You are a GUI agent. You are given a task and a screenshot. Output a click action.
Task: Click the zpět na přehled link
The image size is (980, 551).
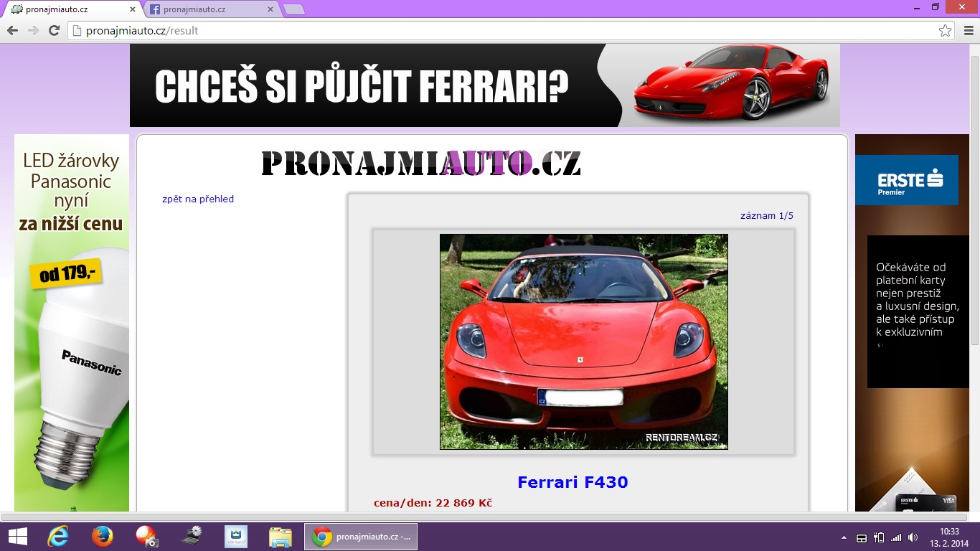[197, 199]
